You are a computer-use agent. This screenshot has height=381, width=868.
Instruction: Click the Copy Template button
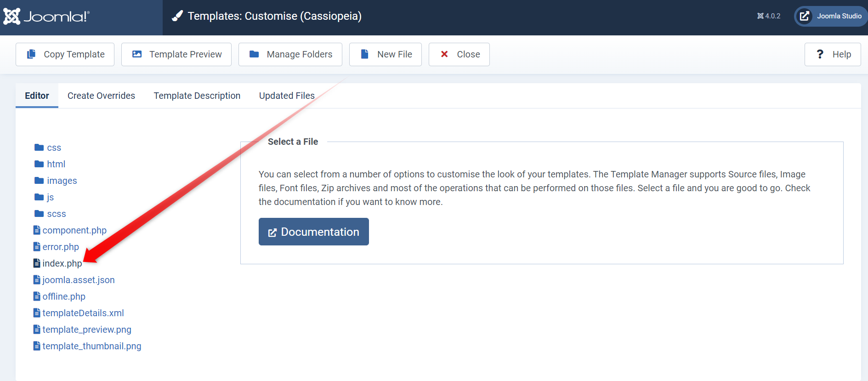pos(65,54)
